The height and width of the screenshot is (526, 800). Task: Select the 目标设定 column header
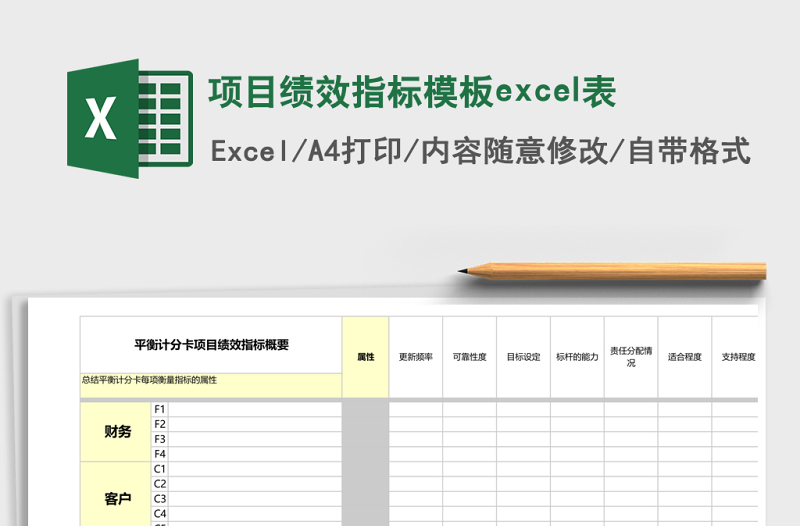tap(523, 357)
